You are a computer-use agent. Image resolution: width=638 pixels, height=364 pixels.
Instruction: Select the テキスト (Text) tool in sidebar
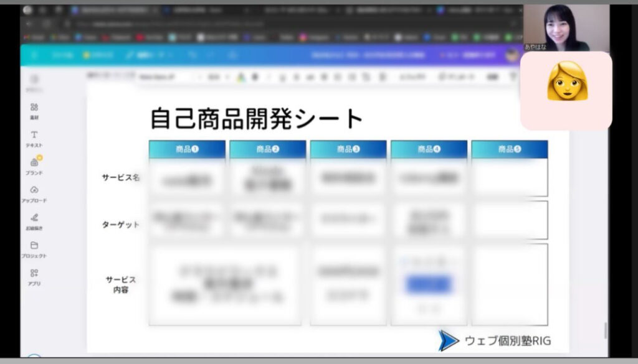tap(34, 138)
